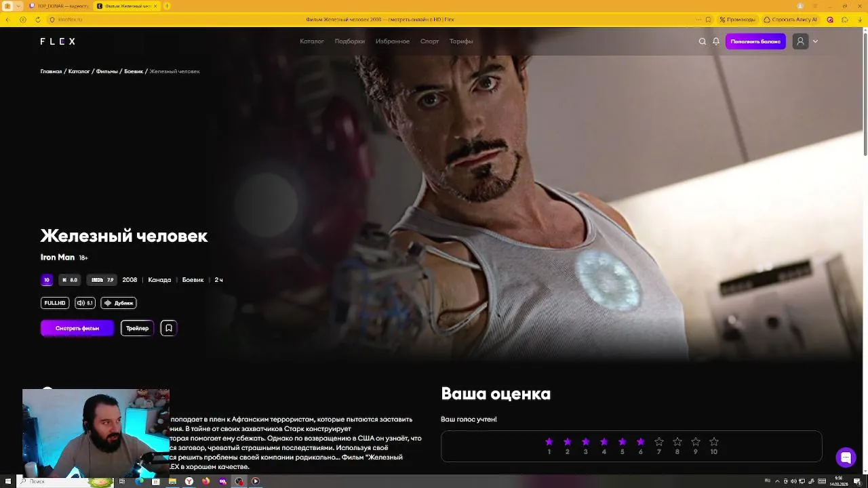Open the Спорт menu item
This screenshot has width=868, height=488.
pyautogui.click(x=430, y=41)
